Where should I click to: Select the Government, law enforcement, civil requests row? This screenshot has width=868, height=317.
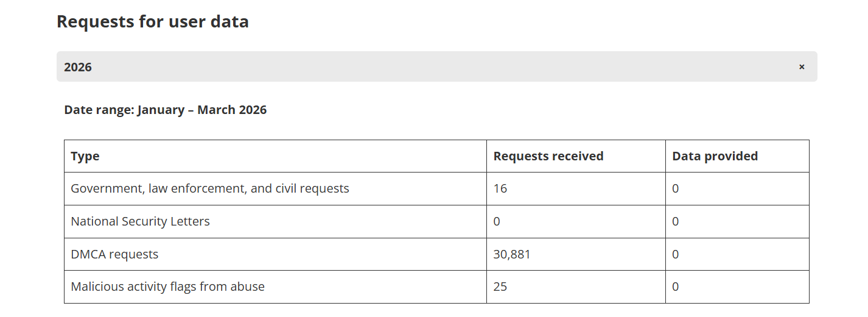(x=210, y=189)
